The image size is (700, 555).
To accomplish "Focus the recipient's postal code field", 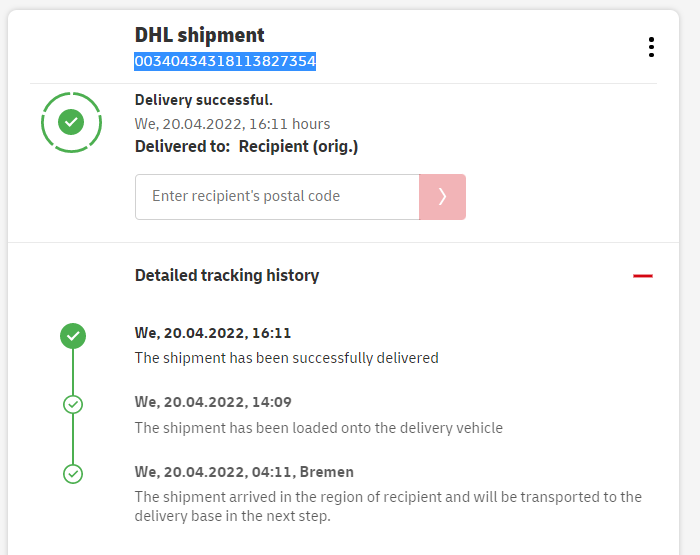I will pyautogui.click(x=277, y=197).
